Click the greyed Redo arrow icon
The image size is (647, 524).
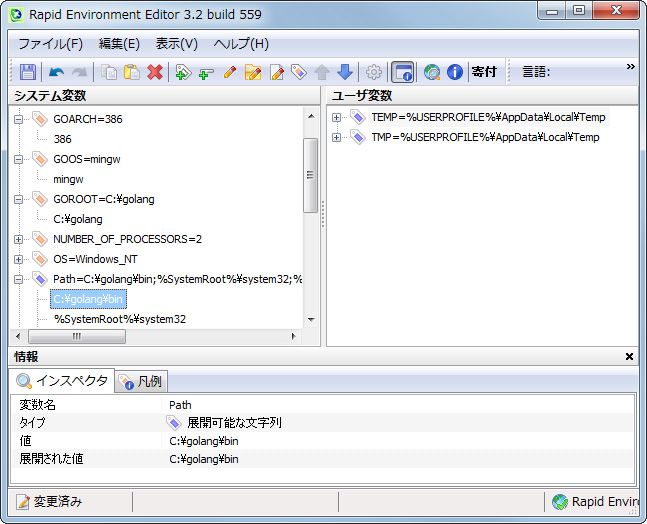coord(80,72)
